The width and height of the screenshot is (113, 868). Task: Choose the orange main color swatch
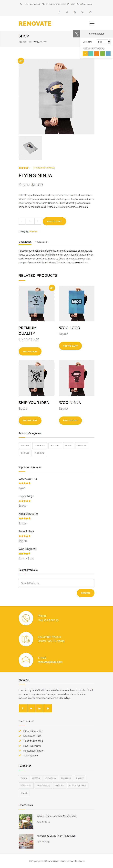96,54
